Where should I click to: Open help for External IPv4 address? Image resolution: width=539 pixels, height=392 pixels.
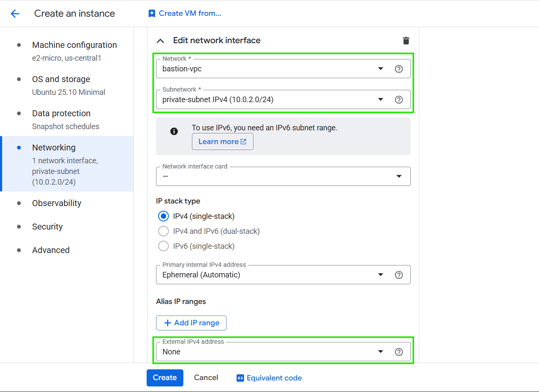tap(398, 352)
